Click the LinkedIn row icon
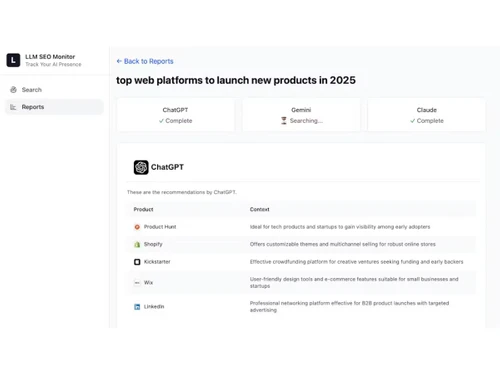The height and width of the screenshot is (375, 500). (137, 307)
